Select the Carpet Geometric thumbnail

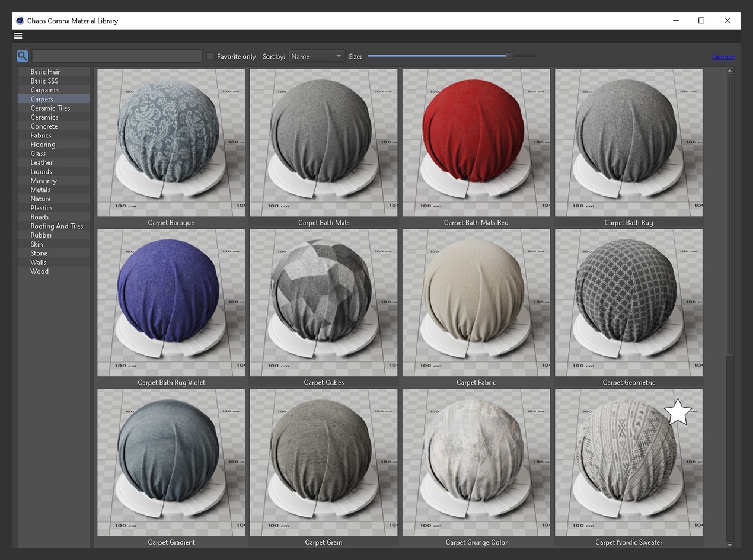click(x=628, y=303)
